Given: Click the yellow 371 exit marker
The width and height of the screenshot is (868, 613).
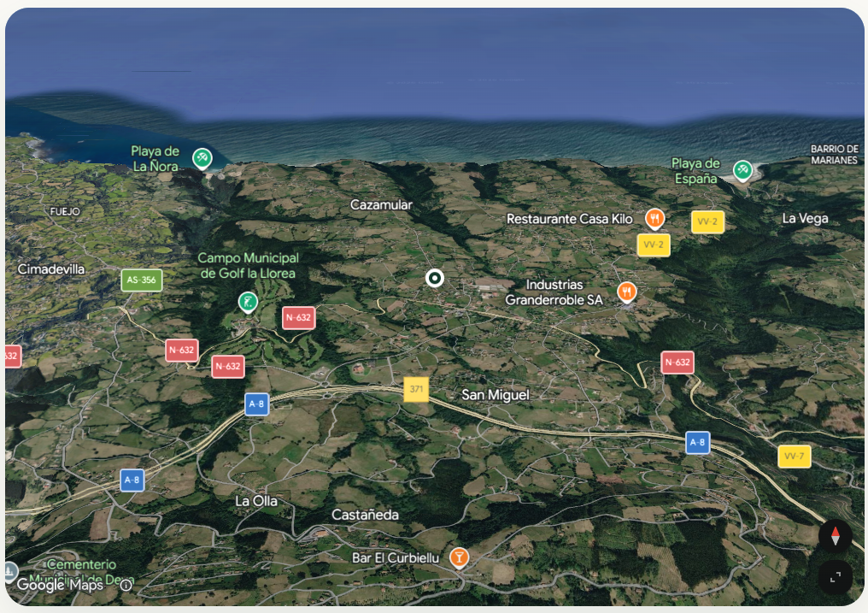Looking at the screenshot, I should tap(416, 389).
